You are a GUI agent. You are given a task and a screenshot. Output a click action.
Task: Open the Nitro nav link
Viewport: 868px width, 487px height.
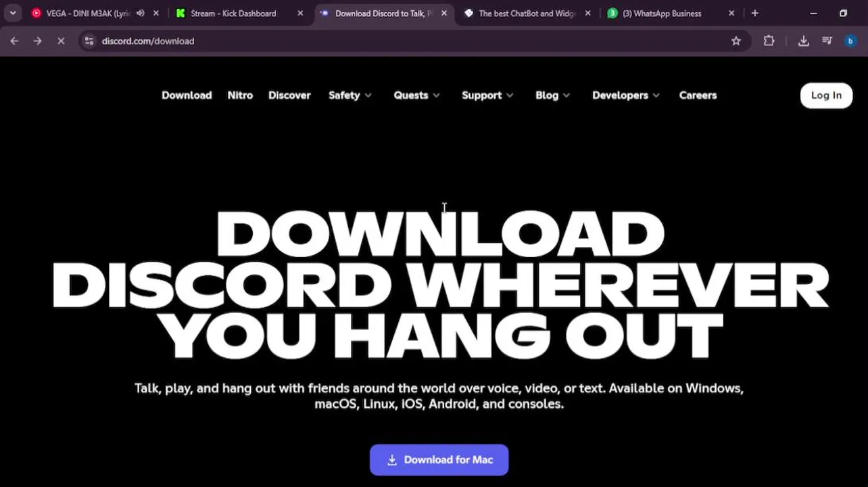tap(240, 95)
